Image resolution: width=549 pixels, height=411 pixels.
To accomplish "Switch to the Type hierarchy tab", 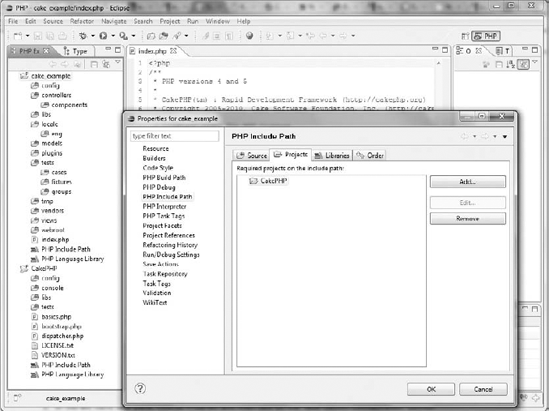I will coord(75,51).
